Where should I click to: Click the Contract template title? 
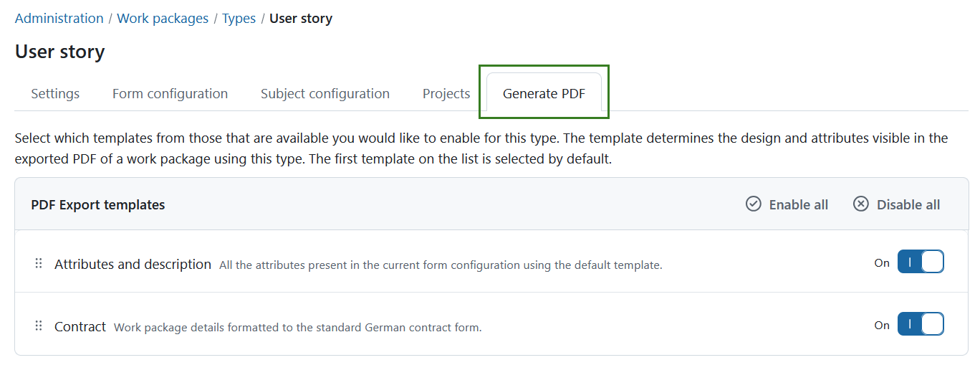80,327
